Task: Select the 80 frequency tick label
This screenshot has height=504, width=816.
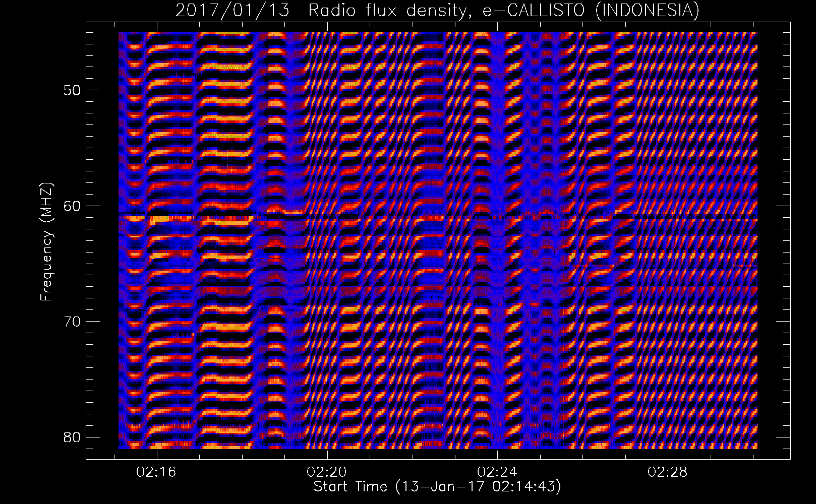Action: (72, 436)
